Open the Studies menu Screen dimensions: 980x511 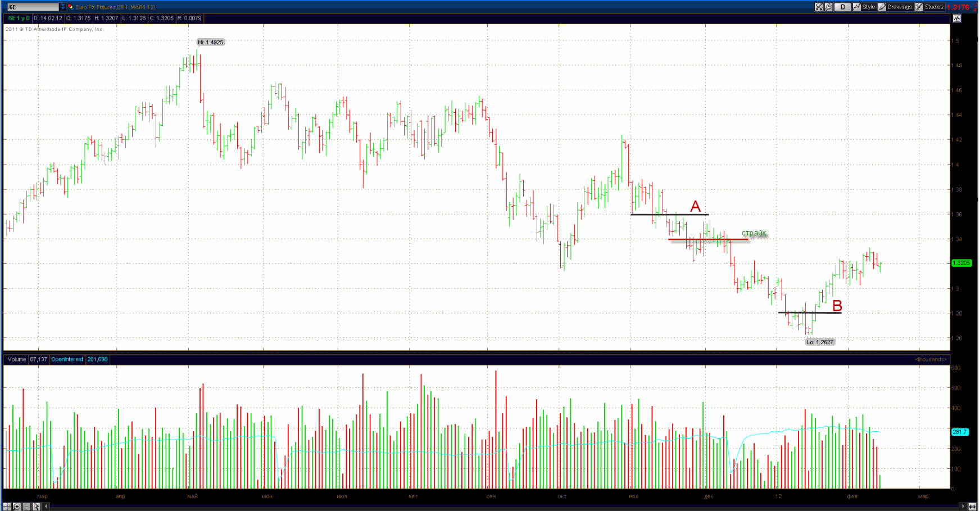tap(930, 7)
